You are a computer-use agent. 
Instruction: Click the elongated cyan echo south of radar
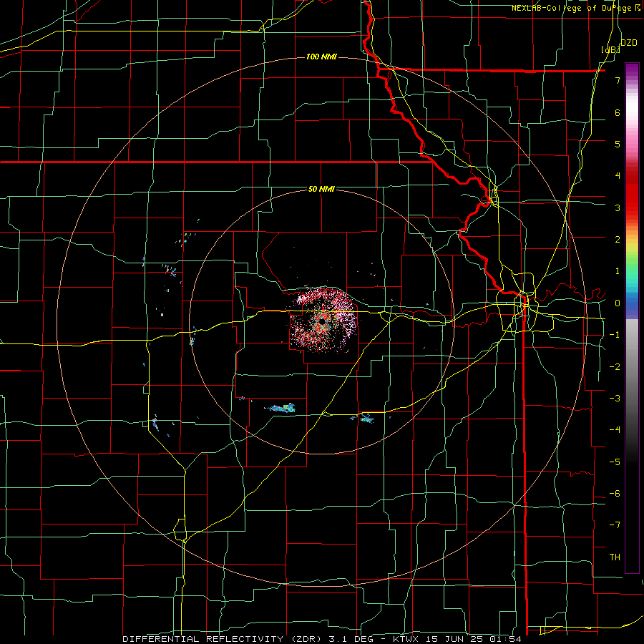pyautogui.click(x=280, y=408)
